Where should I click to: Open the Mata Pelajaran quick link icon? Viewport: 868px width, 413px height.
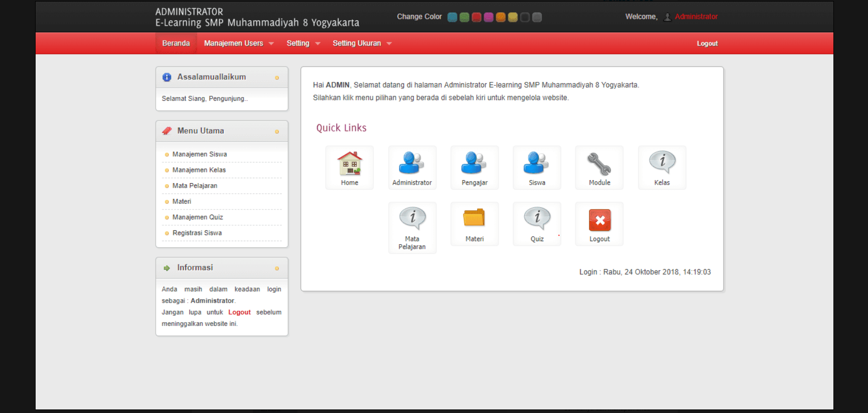point(412,228)
